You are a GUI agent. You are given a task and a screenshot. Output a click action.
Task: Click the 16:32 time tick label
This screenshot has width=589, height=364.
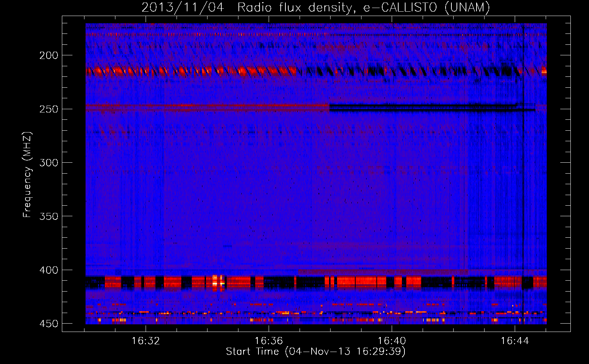point(146,341)
